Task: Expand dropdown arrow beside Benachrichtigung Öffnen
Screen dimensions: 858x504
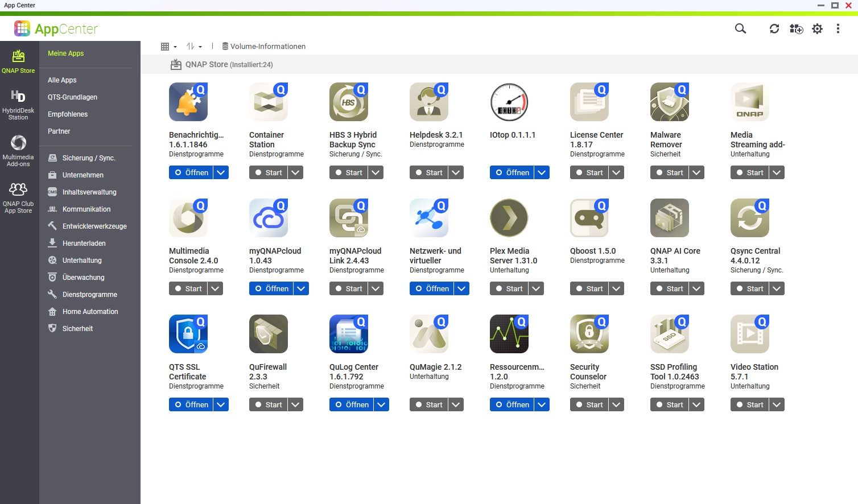Action: (x=221, y=172)
